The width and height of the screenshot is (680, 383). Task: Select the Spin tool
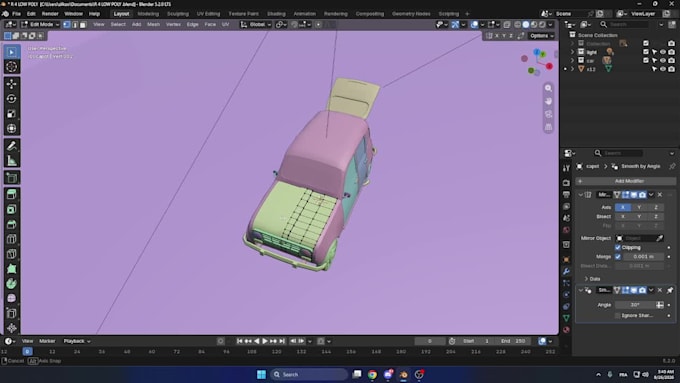12,283
